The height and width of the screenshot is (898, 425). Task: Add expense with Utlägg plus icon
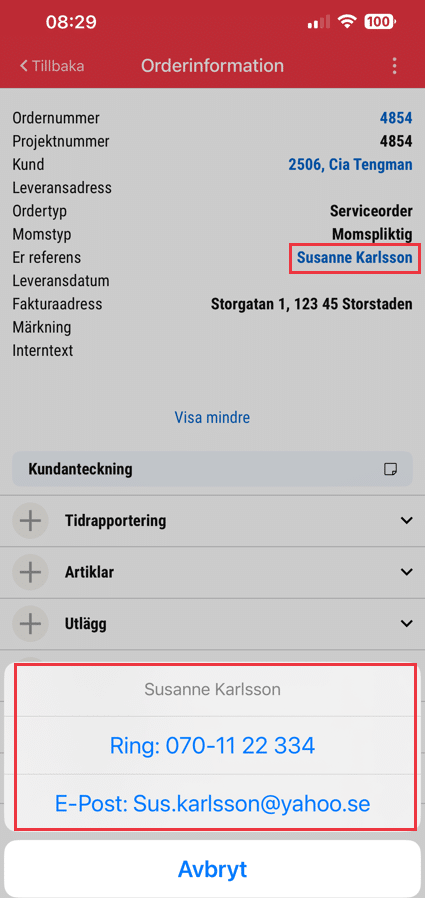click(30, 624)
